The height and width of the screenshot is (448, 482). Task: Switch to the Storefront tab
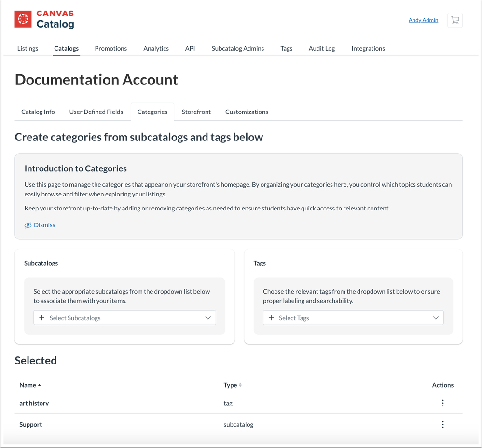tap(196, 112)
